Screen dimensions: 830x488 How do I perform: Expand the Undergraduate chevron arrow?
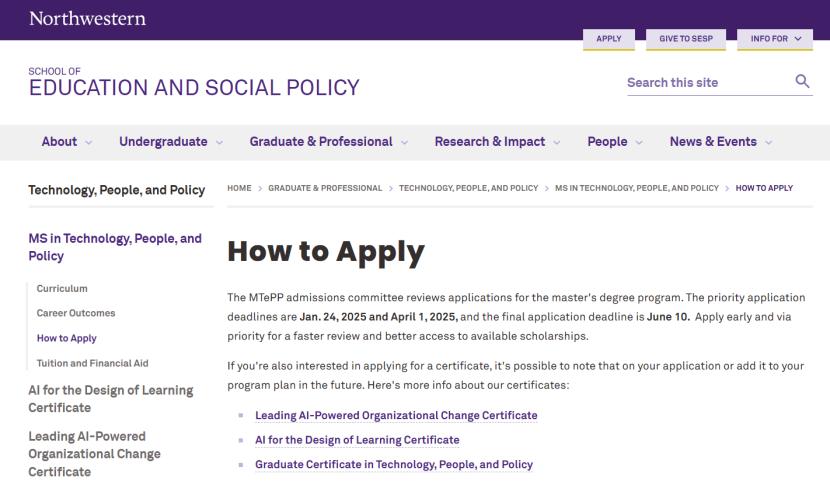point(219,142)
